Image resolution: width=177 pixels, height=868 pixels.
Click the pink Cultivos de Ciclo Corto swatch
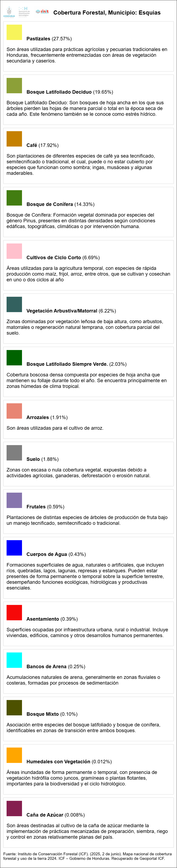point(14,251)
